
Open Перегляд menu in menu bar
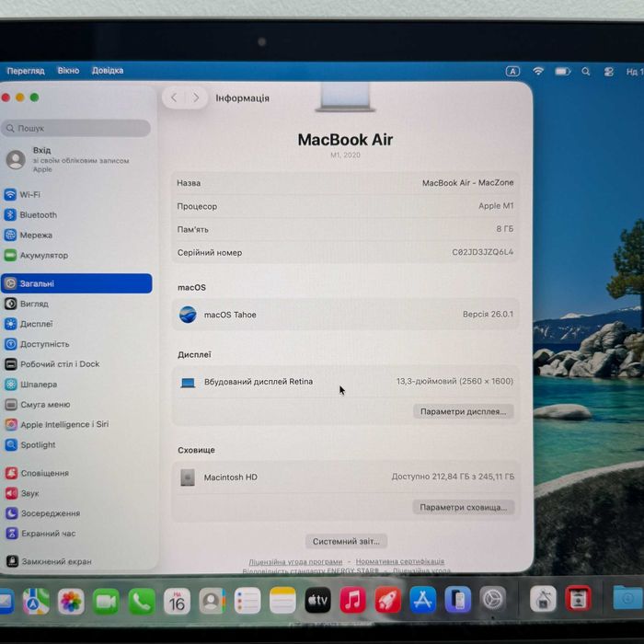[x=26, y=71]
